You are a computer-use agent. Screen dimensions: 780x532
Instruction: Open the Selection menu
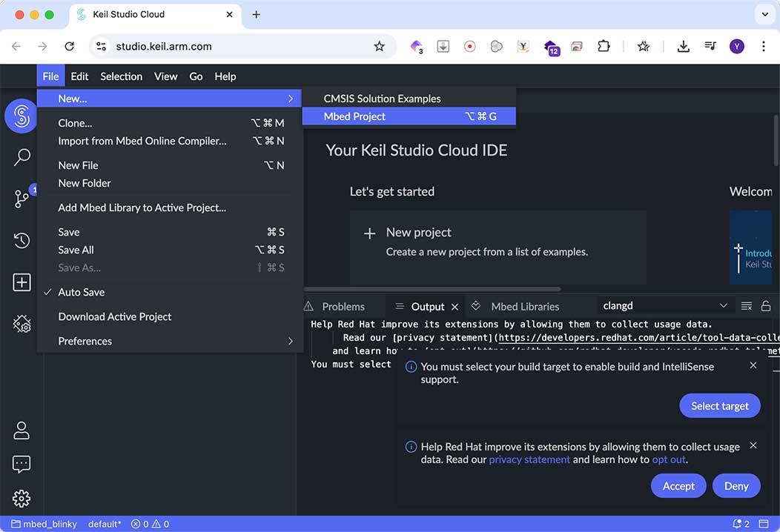(122, 76)
